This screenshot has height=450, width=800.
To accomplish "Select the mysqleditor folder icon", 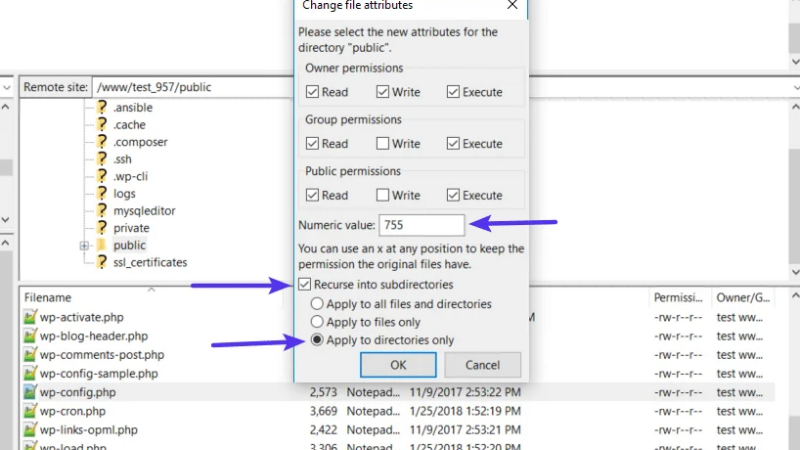I will coord(102,210).
